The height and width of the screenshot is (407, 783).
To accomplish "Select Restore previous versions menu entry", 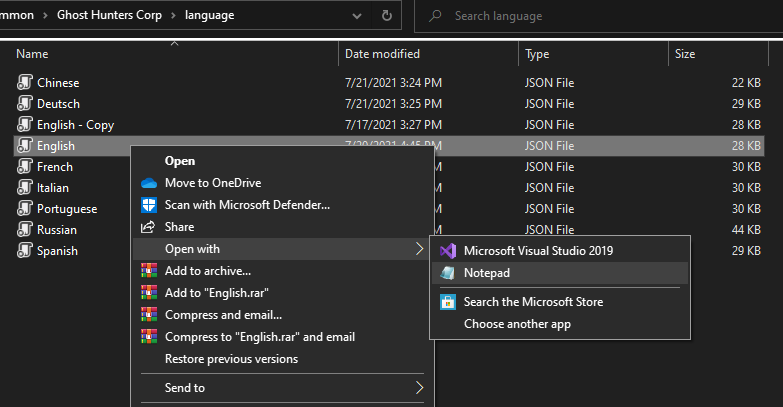I will [231, 359].
